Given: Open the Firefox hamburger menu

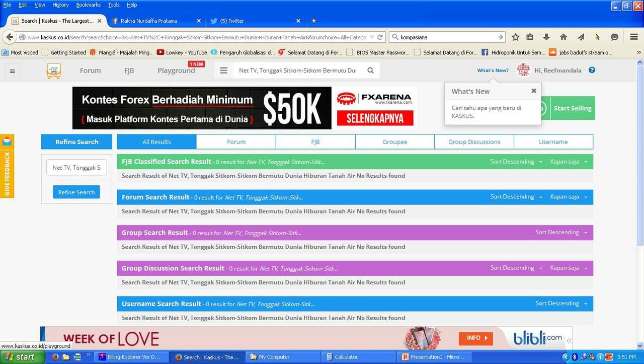Looking at the screenshot, I should click(x=634, y=37).
